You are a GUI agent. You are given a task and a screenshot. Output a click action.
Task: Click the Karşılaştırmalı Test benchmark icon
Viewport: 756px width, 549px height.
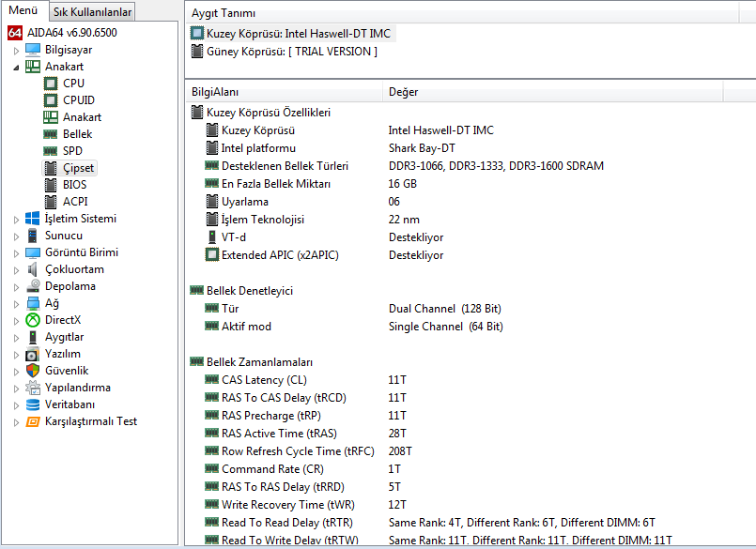click(x=33, y=421)
